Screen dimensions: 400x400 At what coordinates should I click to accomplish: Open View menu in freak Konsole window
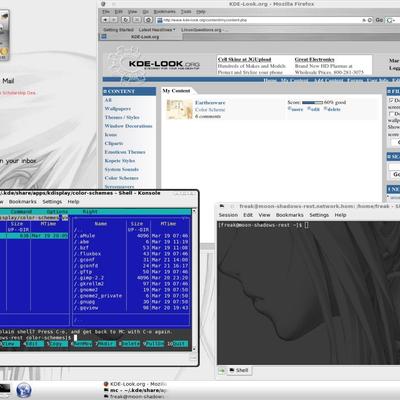coord(264,215)
